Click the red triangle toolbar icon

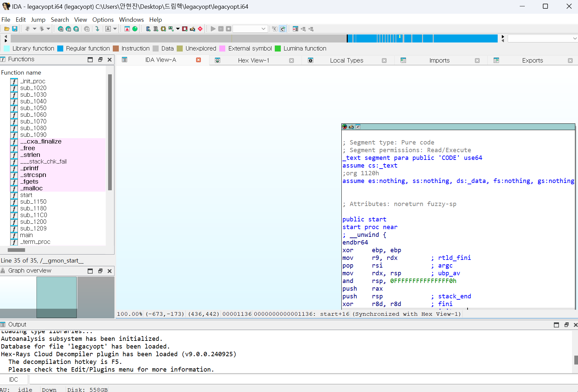127,29
